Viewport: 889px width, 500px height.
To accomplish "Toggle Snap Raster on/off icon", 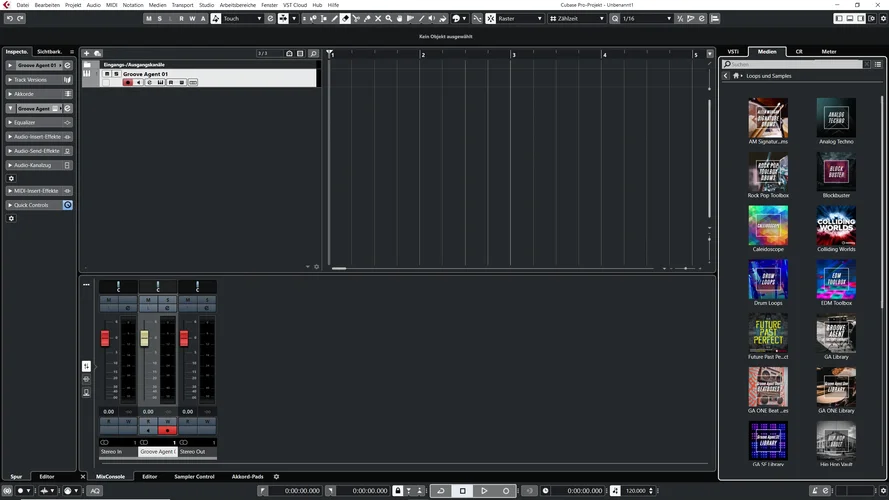I will click(491, 19).
